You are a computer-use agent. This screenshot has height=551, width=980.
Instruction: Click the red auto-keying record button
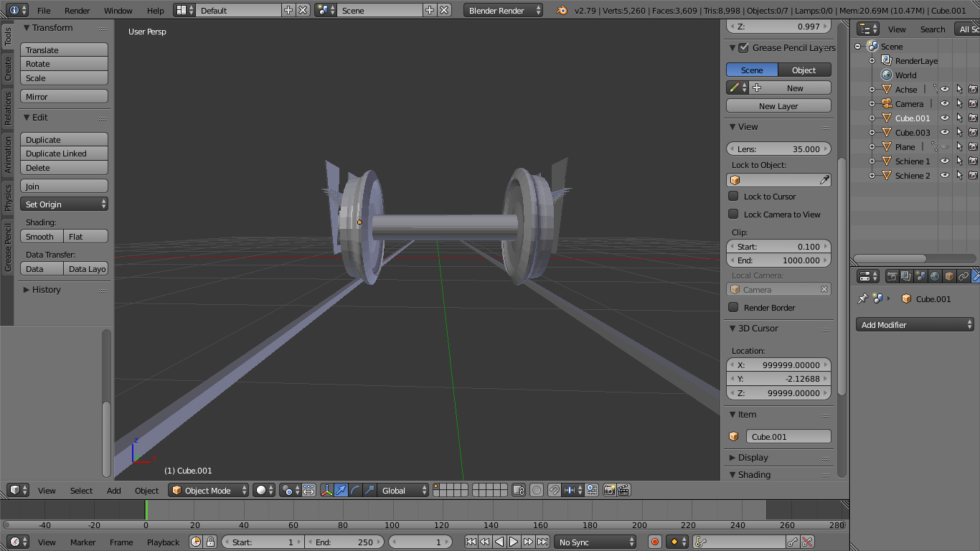[654, 542]
